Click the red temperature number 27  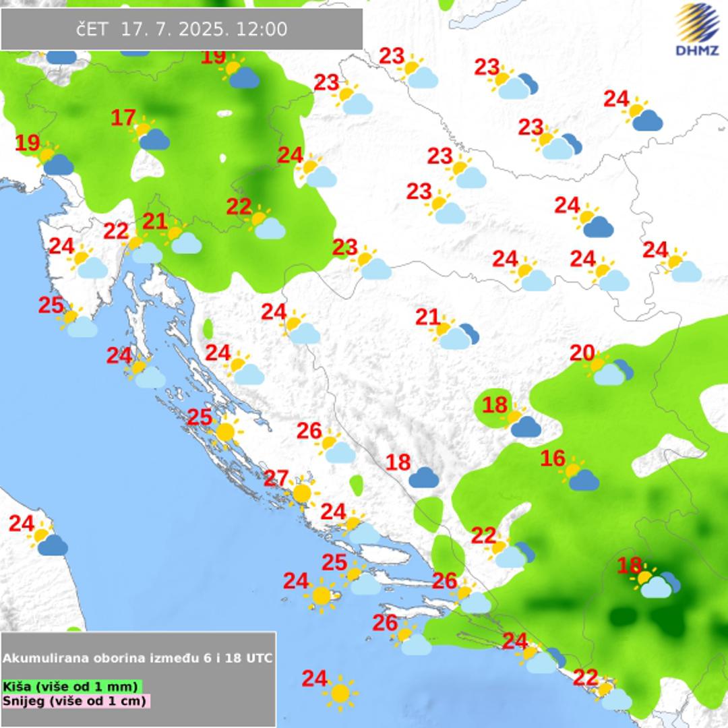[276, 478]
